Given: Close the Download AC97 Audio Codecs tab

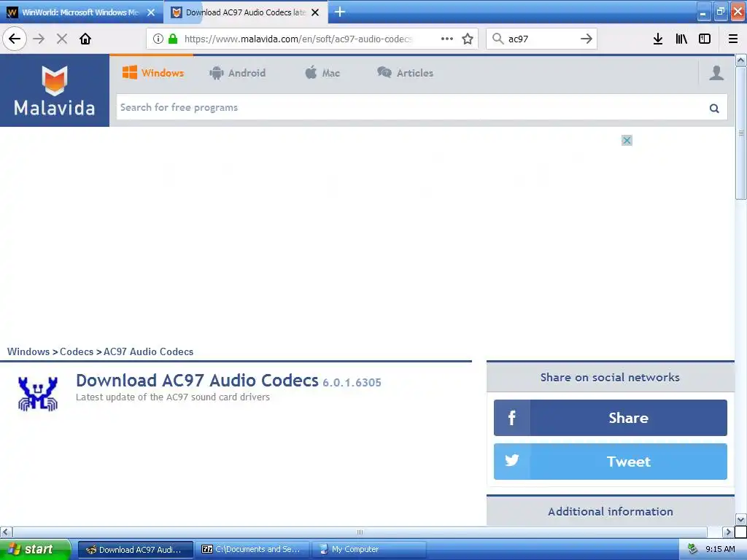Looking at the screenshot, I should click(x=315, y=12).
